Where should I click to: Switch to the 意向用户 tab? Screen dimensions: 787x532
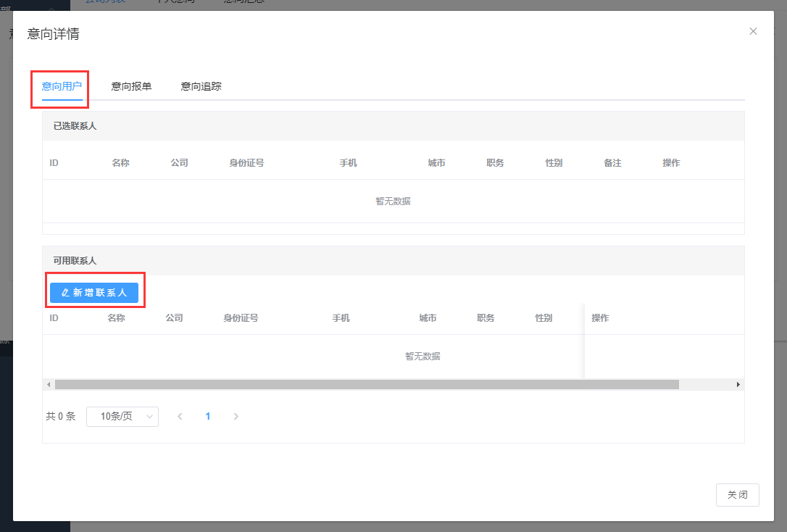point(62,86)
